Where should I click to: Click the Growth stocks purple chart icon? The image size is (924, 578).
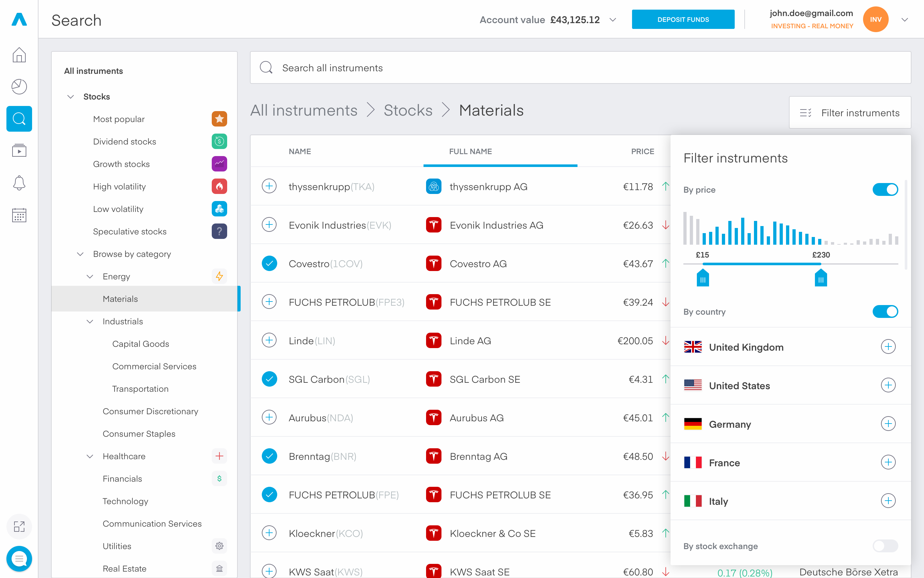click(x=219, y=164)
